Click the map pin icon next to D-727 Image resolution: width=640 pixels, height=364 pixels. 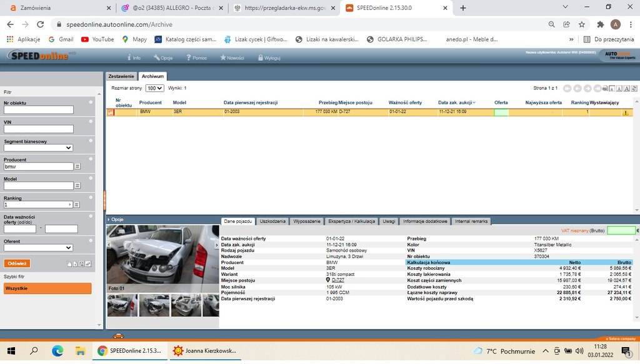[328, 280]
